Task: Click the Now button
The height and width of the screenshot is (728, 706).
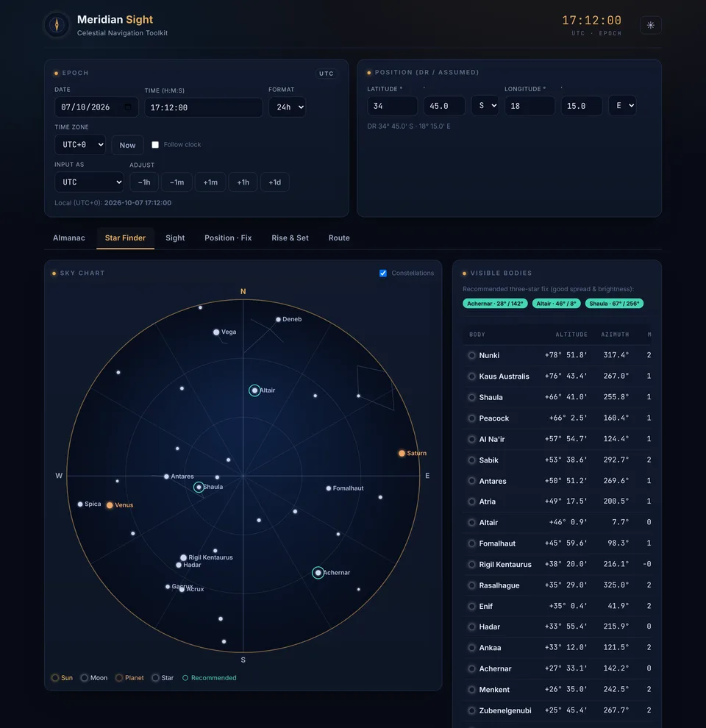Action: pos(127,146)
